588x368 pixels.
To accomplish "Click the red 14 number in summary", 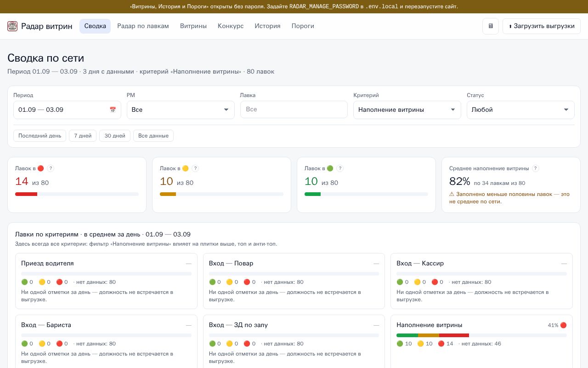I will click(x=22, y=181).
